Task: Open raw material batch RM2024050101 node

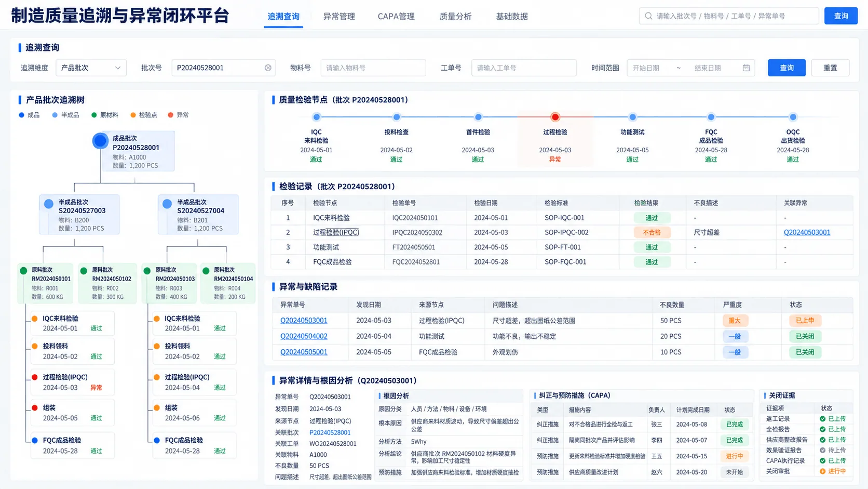Action: tap(45, 283)
